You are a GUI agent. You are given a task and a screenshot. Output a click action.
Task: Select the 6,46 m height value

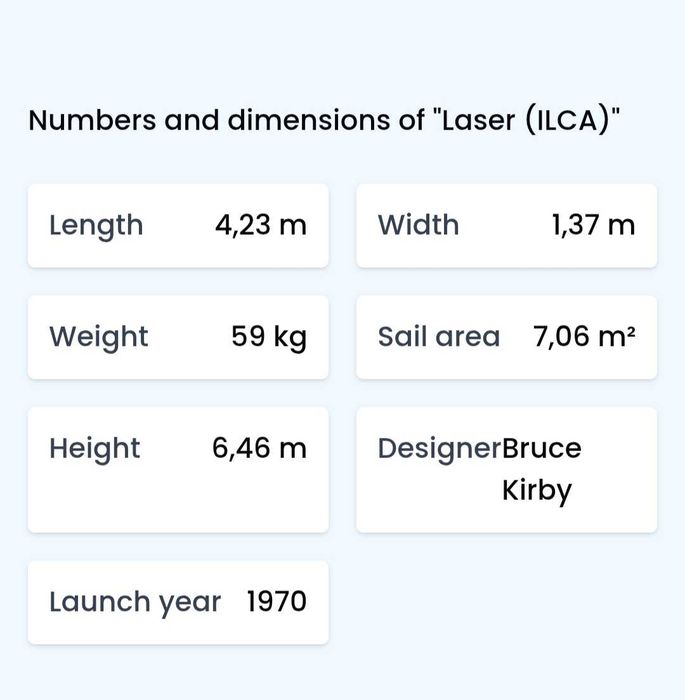(x=259, y=449)
